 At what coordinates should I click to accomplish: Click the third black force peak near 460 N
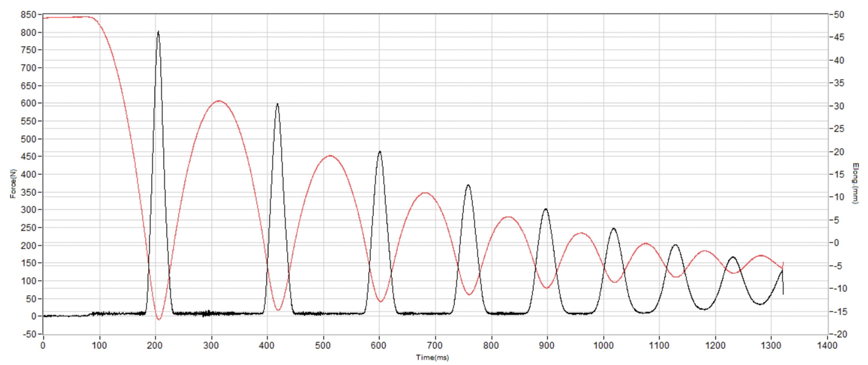click(x=380, y=152)
